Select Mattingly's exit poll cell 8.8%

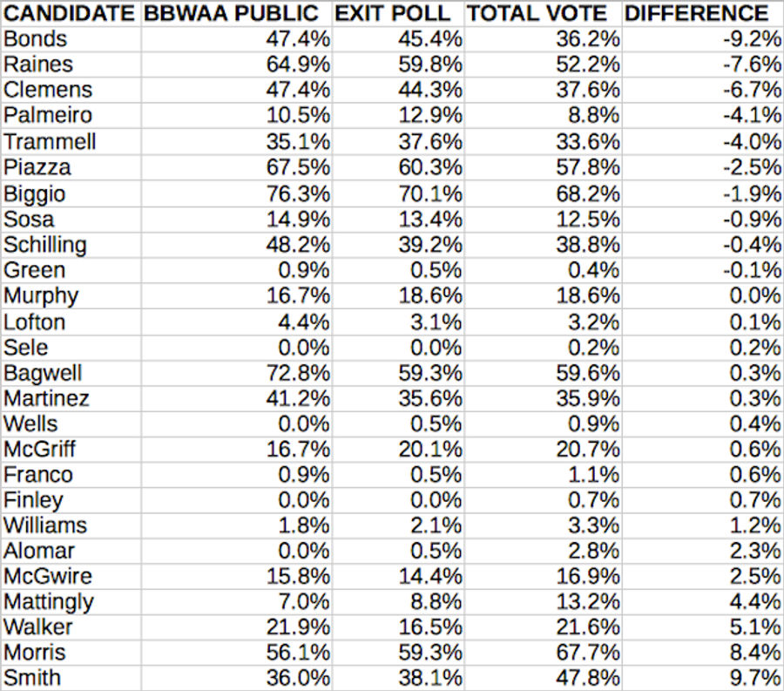point(398,601)
